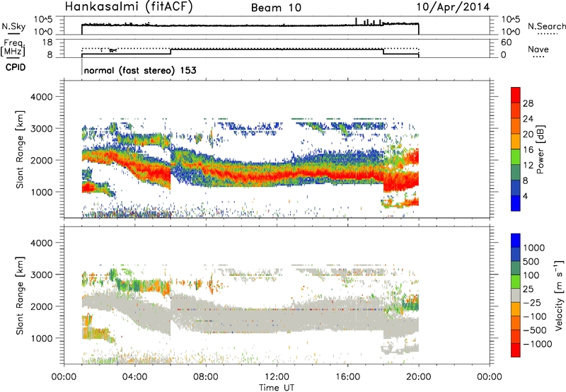The image size is (566, 392).
Task: Click the 28 tick on power colorbar
Action: point(528,103)
